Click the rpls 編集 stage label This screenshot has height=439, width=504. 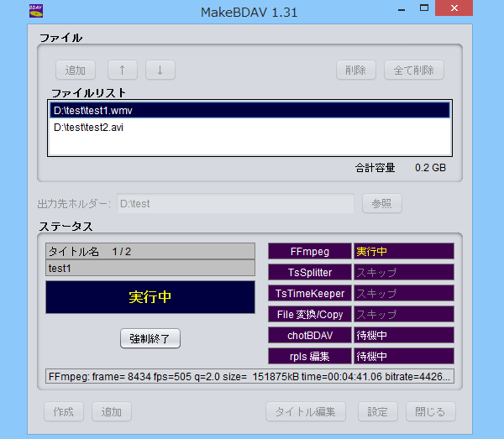click(310, 356)
